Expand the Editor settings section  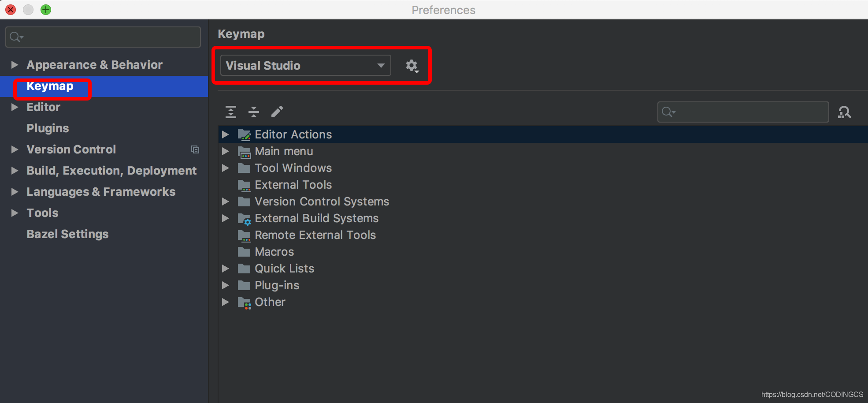click(15, 107)
